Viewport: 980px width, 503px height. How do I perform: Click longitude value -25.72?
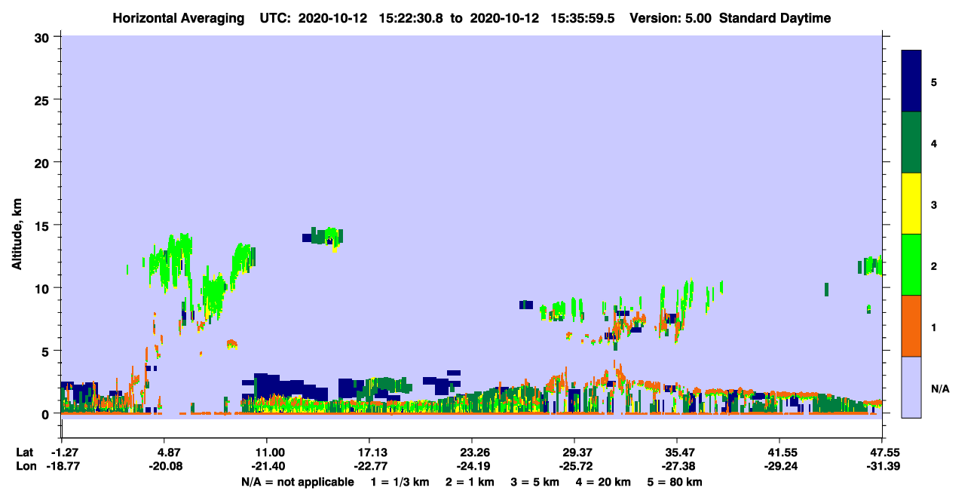pos(574,466)
